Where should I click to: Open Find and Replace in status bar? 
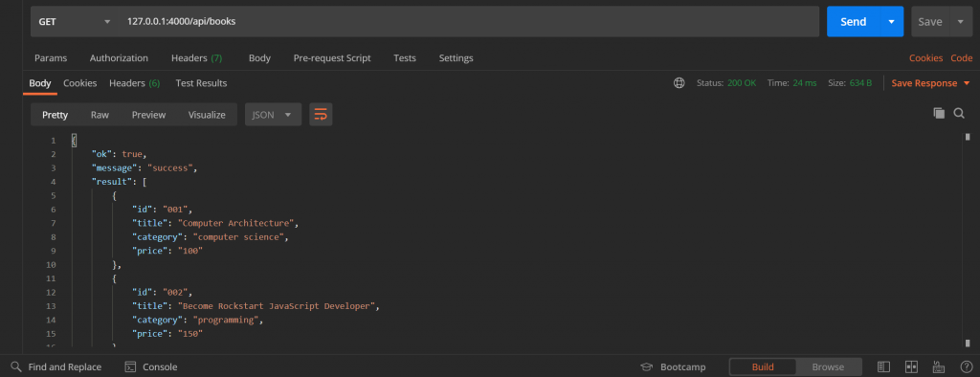pos(56,367)
